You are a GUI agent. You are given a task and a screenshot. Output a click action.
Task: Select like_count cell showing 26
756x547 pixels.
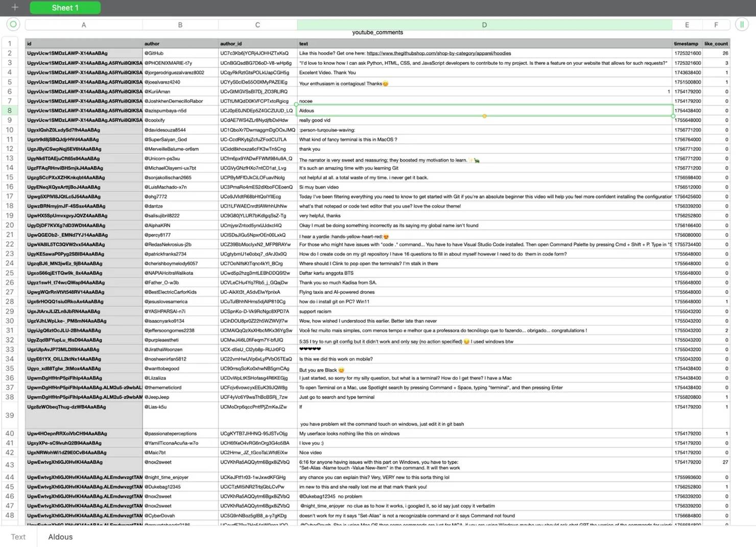coord(716,53)
